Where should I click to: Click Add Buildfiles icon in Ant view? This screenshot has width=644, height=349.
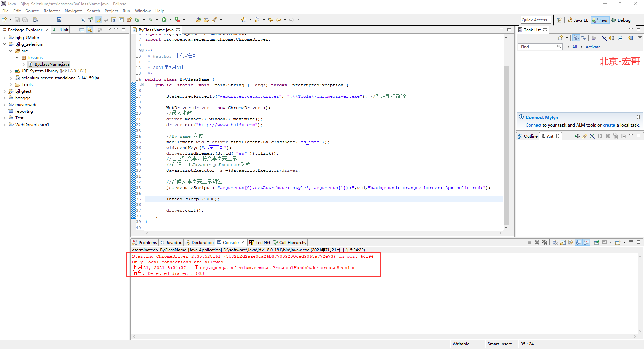[577, 136]
